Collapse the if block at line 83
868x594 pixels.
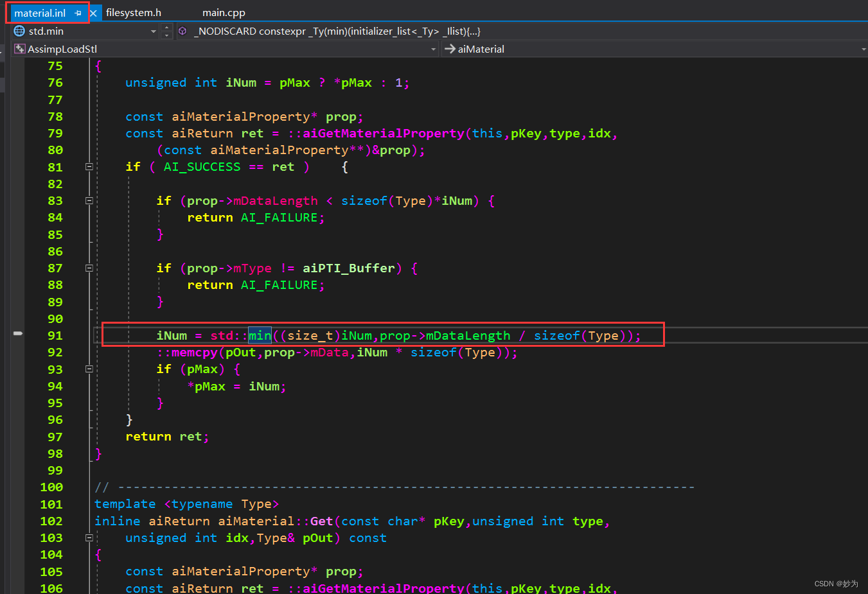[89, 200]
